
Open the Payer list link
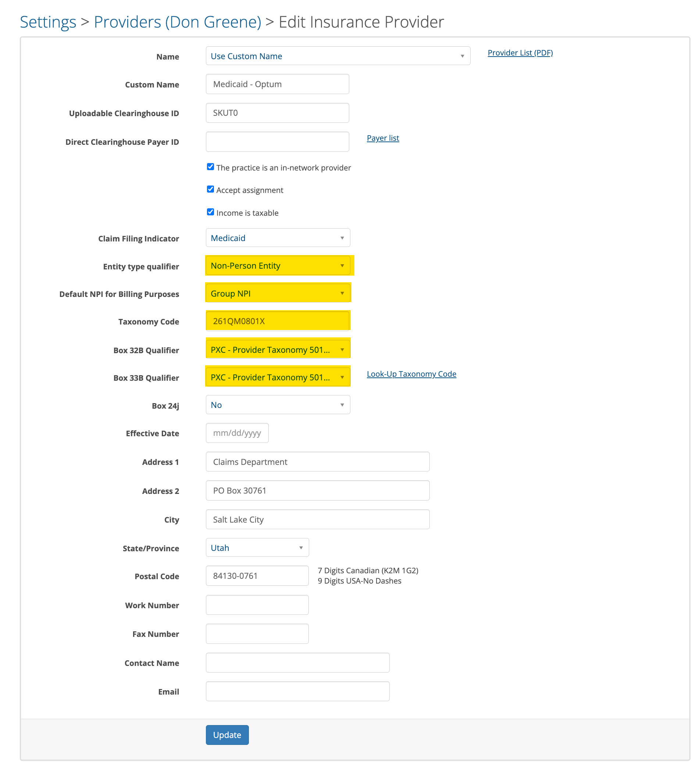pos(382,138)
